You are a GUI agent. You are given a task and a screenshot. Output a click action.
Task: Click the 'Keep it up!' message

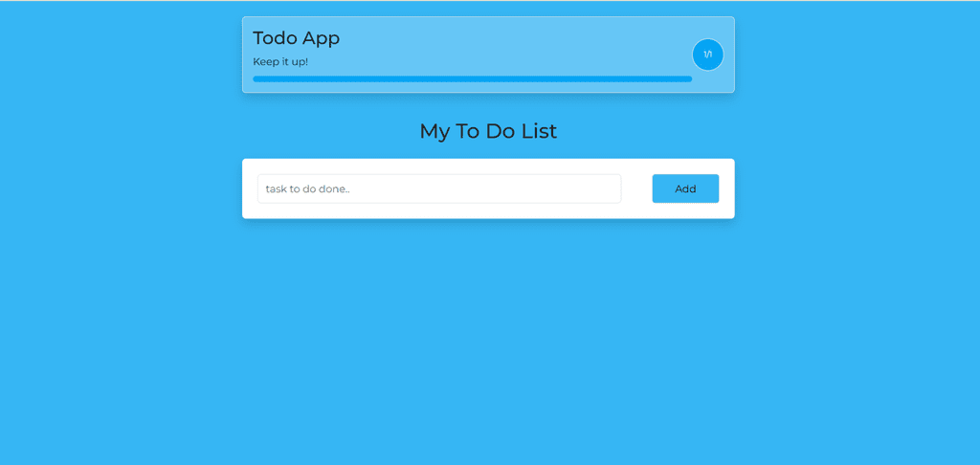pyautogui.click(x=280, y=62)
